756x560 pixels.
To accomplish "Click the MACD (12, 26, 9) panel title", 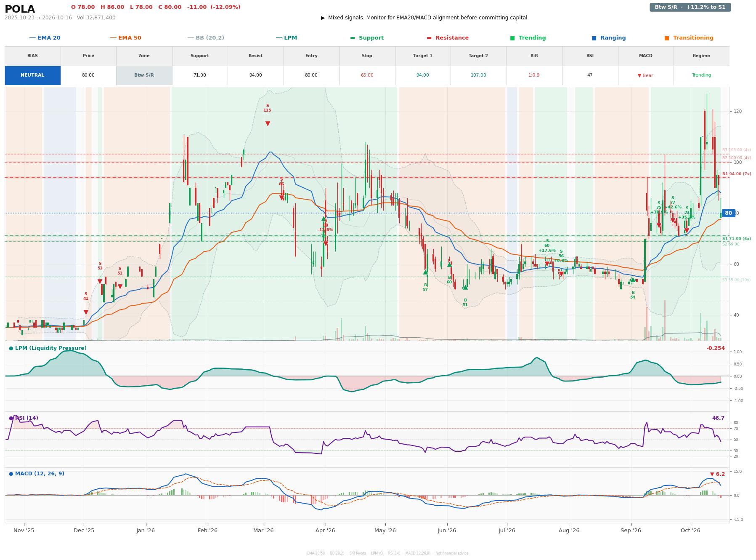I will pos(40,474).
